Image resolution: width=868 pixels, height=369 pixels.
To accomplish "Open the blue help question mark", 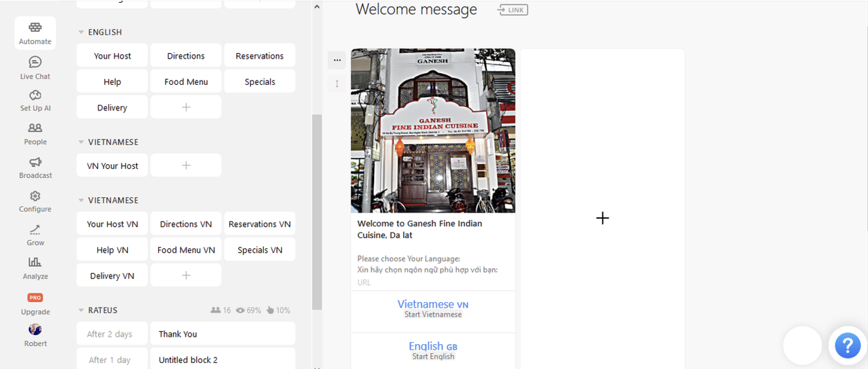I will [x=848, y=345].
